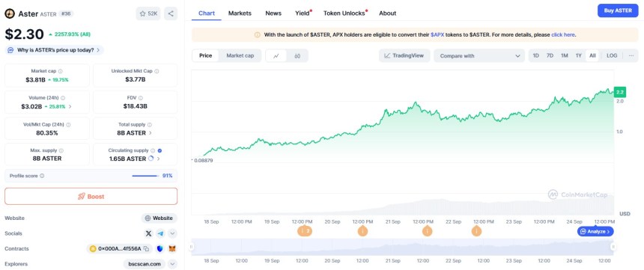Image resolution: width=644 pixels, height=270 pixels.
Task: Click the info icon beside Total supply
Action: [150, 125]
